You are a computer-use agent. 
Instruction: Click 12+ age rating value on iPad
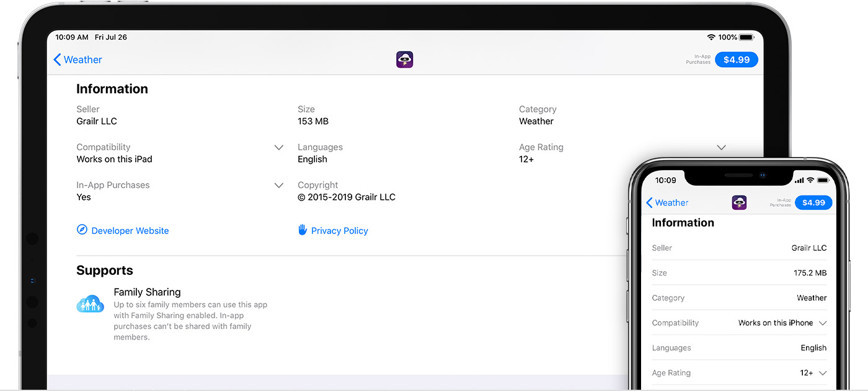(526, 159)
